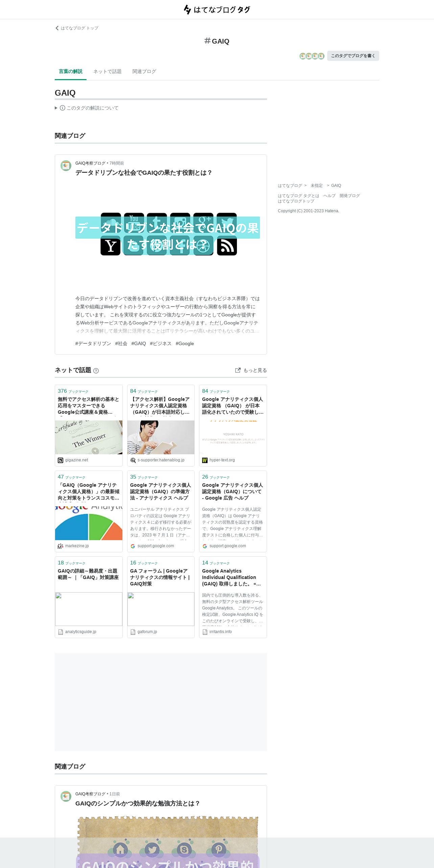Click the irritantis.info page icon
The width and height of the screenshot is (434, 868).
click(x=205, y=632)
